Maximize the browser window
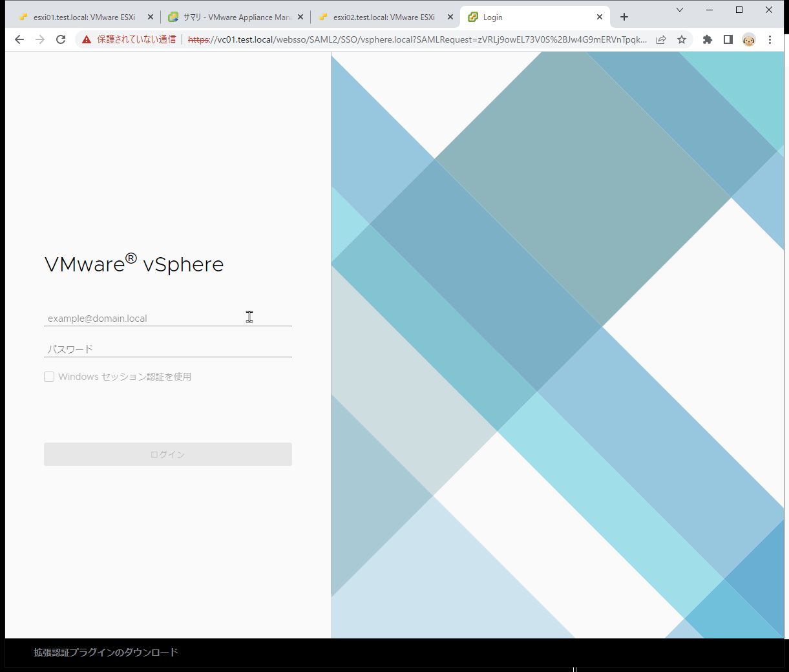The image size is (789, 672). [739, 10]
